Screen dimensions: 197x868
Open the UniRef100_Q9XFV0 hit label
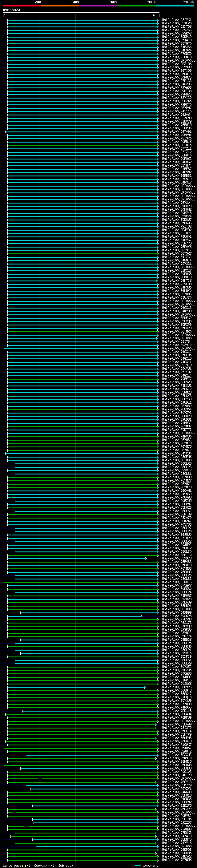tap(176, 24)
